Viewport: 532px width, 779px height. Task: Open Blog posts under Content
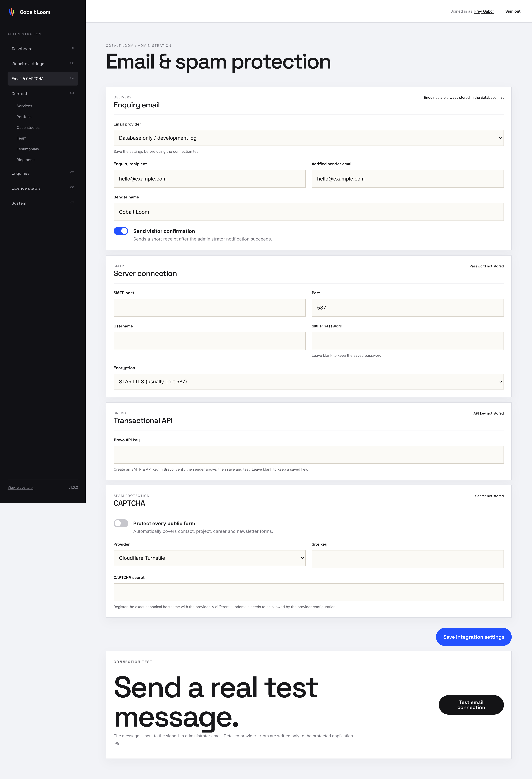[x=26, y=160]
